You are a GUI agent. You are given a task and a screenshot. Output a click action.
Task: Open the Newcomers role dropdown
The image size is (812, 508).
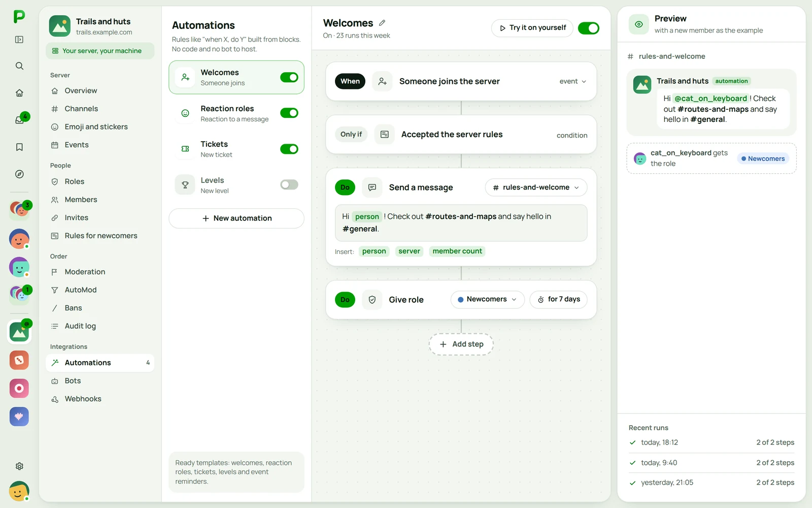coord(487,300)
